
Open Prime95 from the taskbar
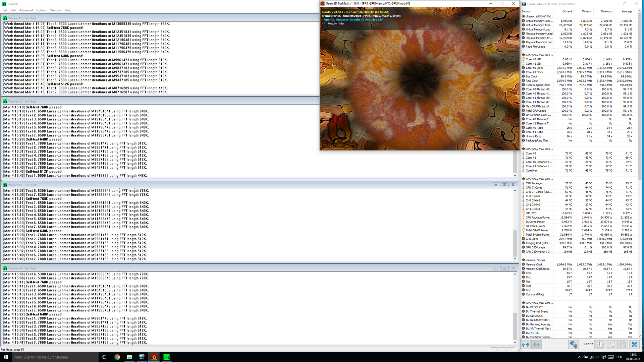(x=167, y=357)
